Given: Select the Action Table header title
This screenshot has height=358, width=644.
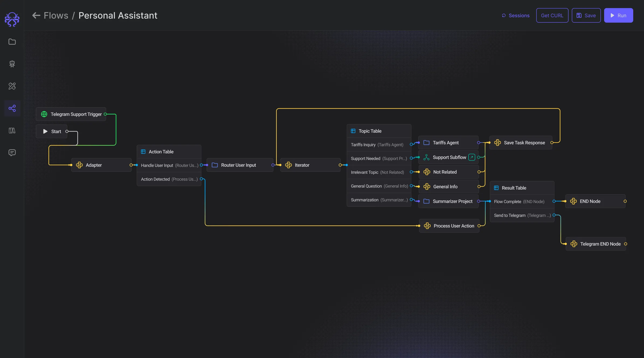Looking at the screenshot, I should 161,152.
